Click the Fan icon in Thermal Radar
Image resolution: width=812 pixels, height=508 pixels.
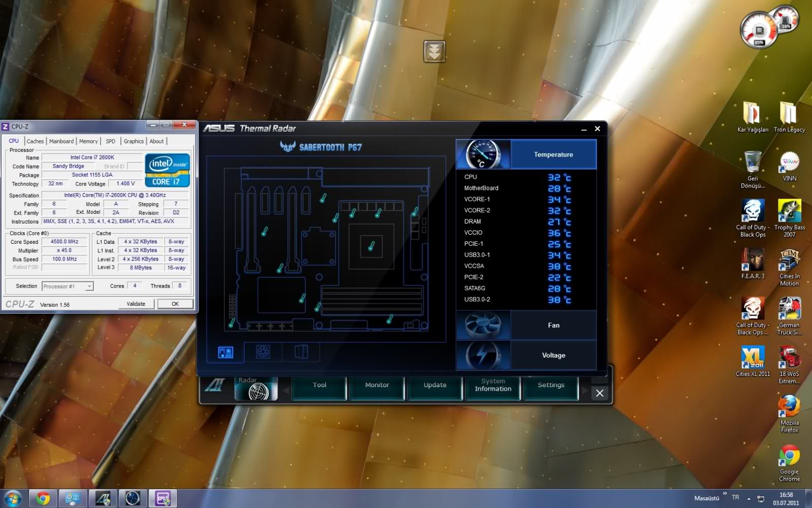tap(483, 325)
